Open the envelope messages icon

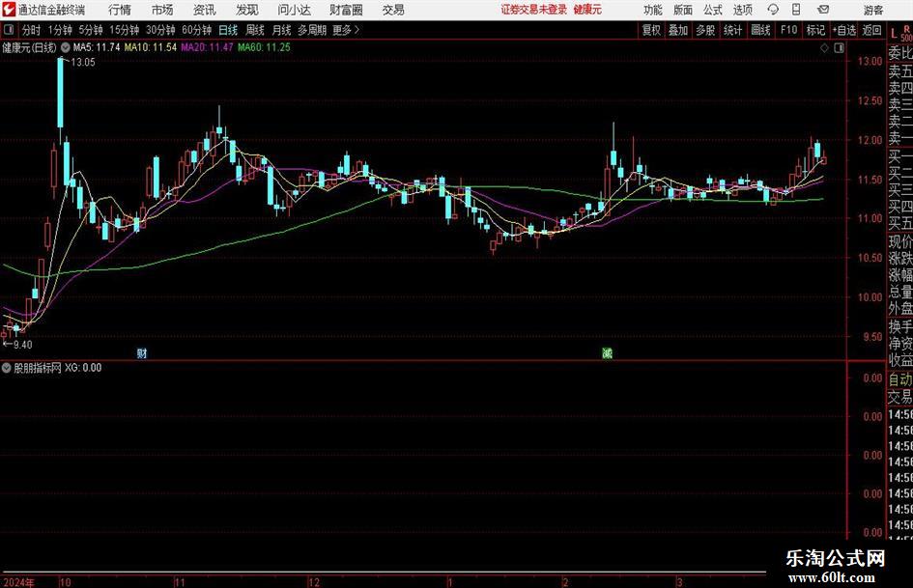pyautogui.click(x=823, y=10)
